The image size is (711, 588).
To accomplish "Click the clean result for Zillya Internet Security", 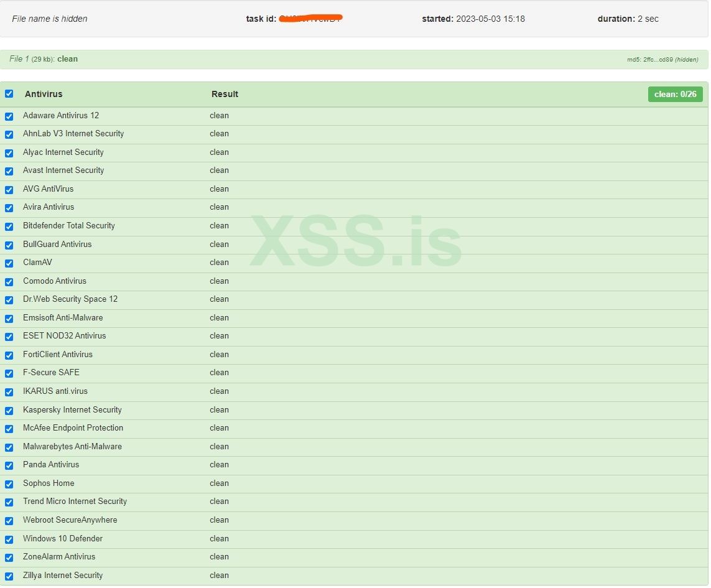I will click(x=219, y=576).
